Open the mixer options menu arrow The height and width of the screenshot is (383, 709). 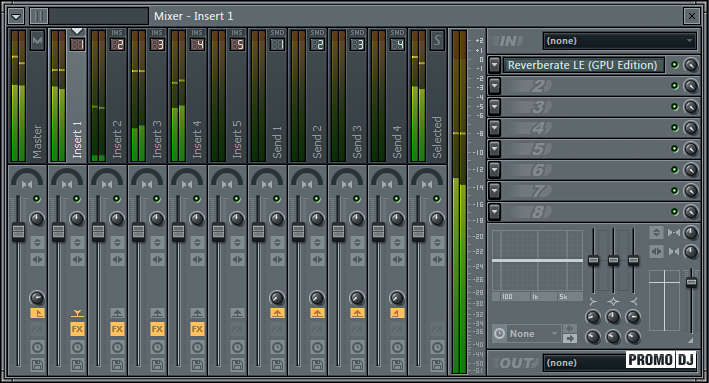16,17
